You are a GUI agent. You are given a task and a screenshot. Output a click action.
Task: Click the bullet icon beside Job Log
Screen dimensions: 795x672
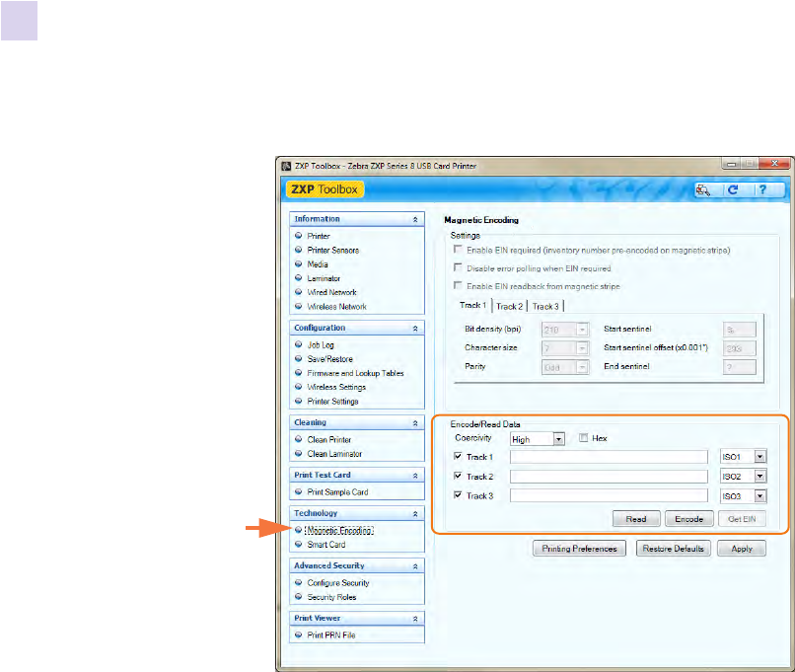(299, 344)
